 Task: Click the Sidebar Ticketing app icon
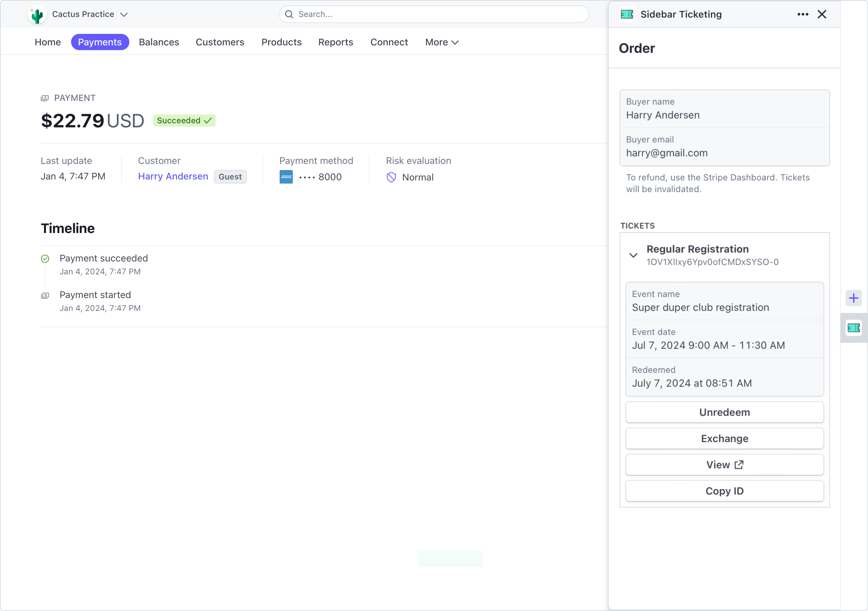click(626, 14)
